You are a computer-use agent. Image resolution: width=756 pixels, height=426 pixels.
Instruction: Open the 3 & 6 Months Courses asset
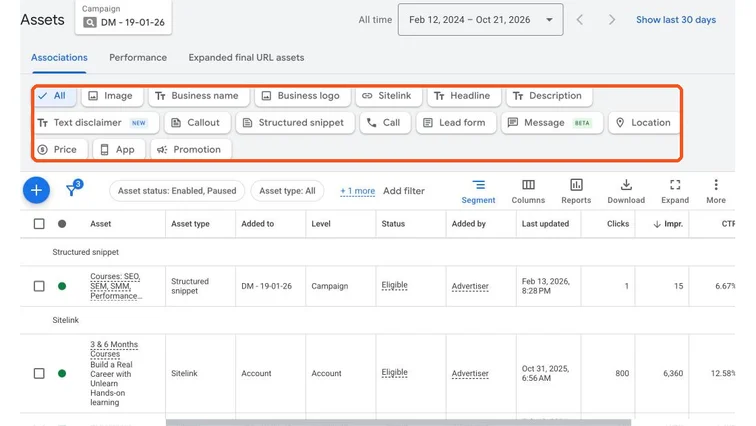[114, 349]
